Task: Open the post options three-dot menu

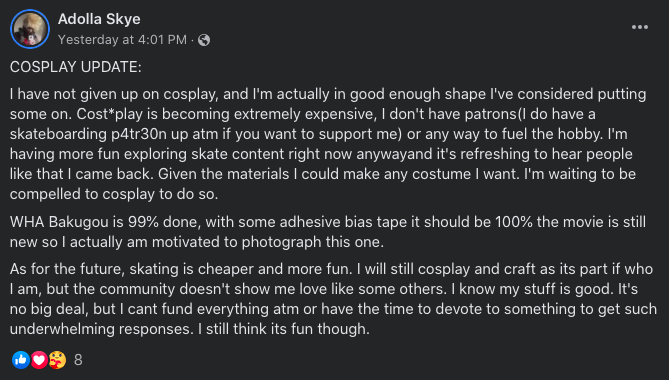Action: coord(640,27)
